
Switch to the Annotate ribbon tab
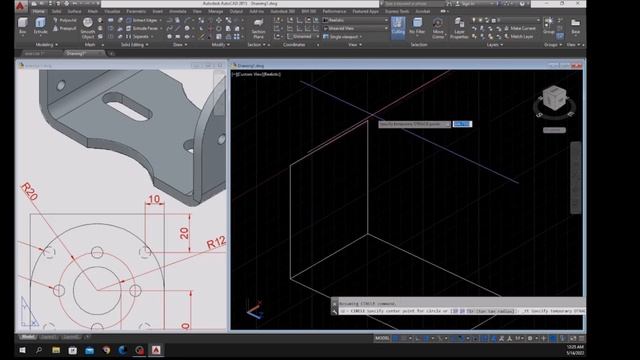tap(178, 11)
